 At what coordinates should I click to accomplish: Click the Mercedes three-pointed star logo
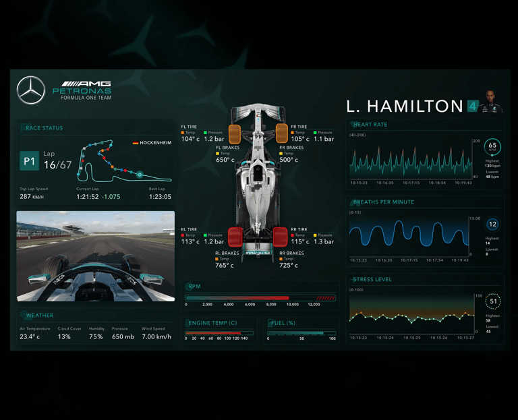click(31, 90)
